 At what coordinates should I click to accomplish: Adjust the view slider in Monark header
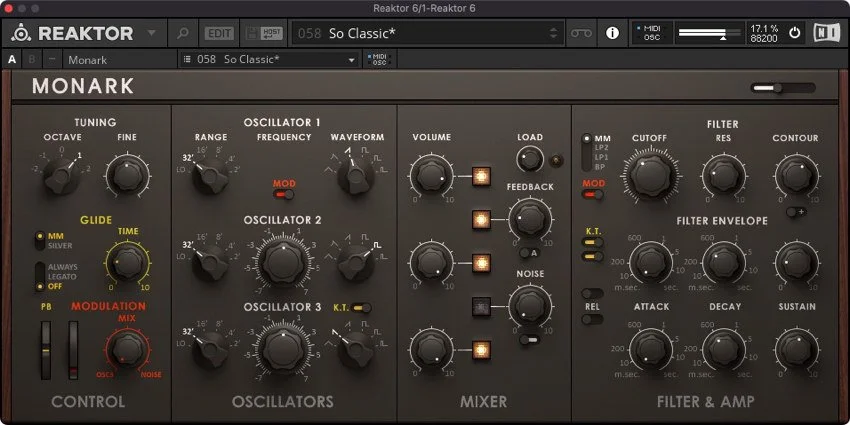point(783,88)
